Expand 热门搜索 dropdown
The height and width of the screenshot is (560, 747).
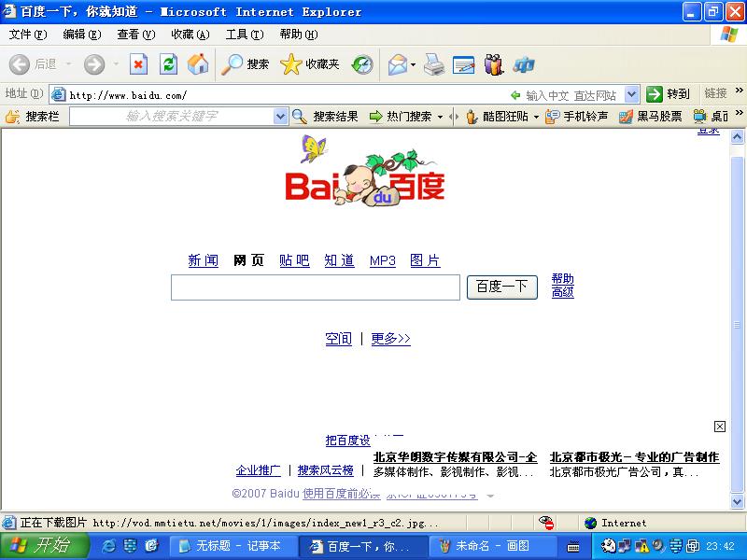tap(440, 117)
